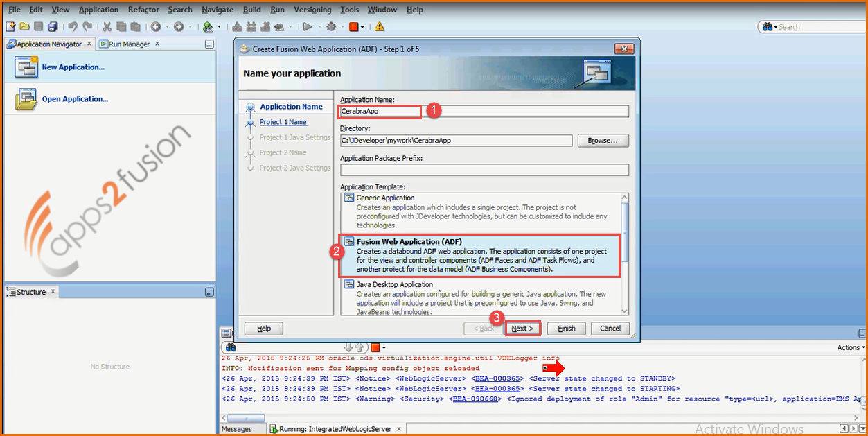The width and height of the screenshot is (868, 436).
Task: Select the Application Navigator tab
Action: point(48,44)
